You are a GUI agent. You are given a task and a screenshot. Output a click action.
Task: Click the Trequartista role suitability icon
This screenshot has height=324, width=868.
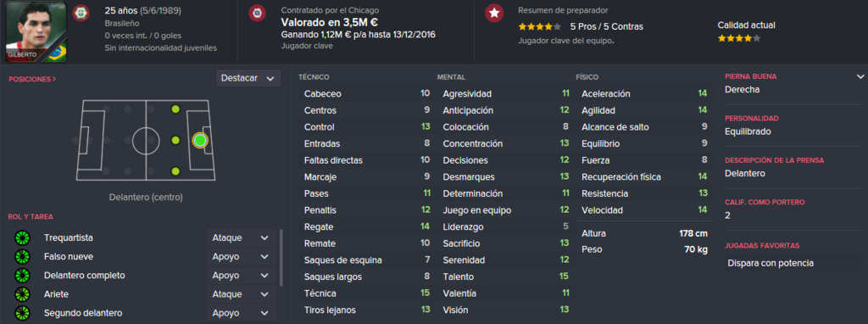(22, 238)
